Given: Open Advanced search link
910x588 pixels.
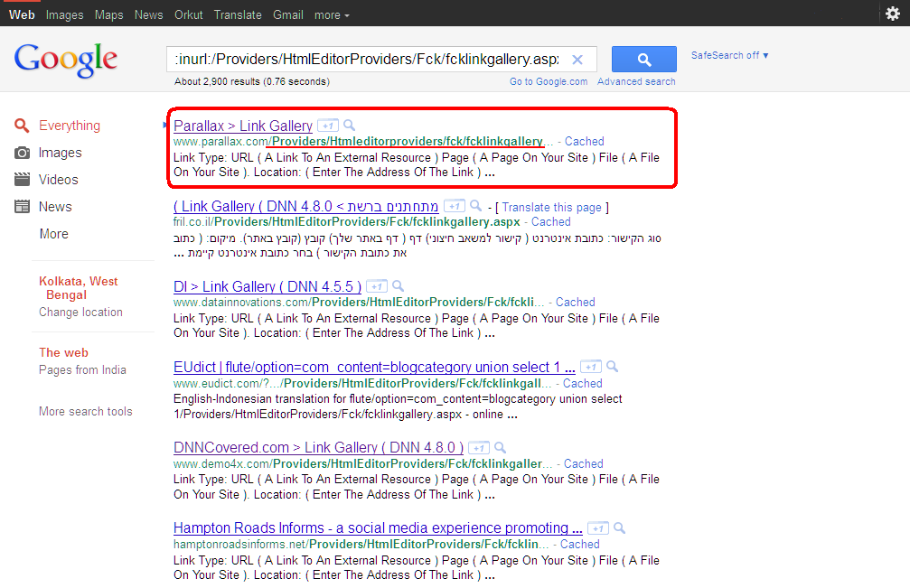Looking at the screenshot, I should (x=636, y=82).
